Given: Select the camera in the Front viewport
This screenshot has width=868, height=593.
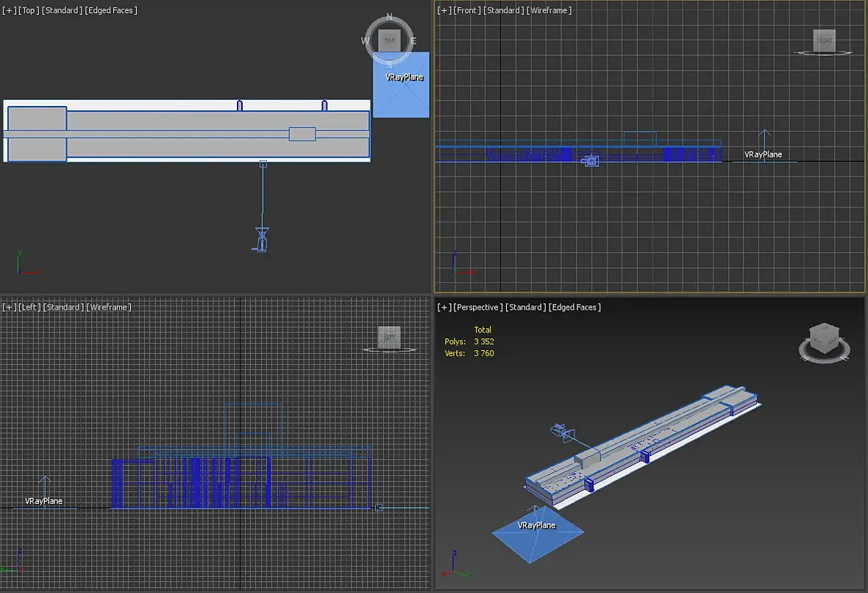Looking at the screenshot, I should [x=590, y=161].
